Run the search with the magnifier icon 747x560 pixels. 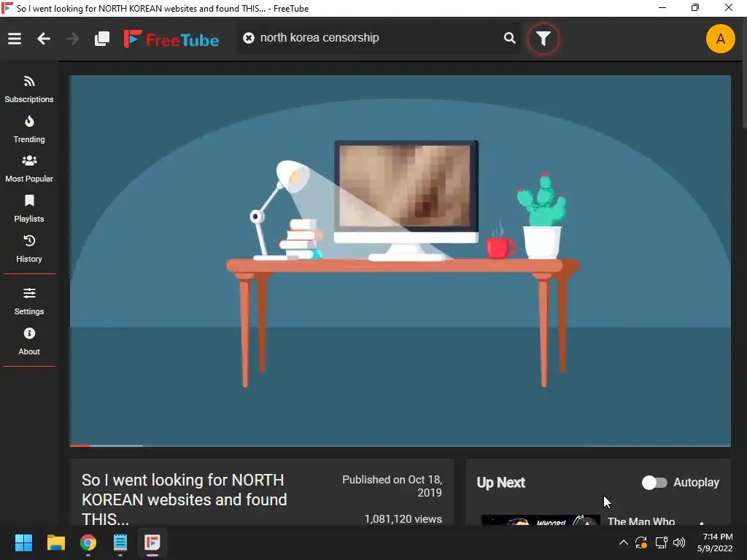[x=509, y=38]
